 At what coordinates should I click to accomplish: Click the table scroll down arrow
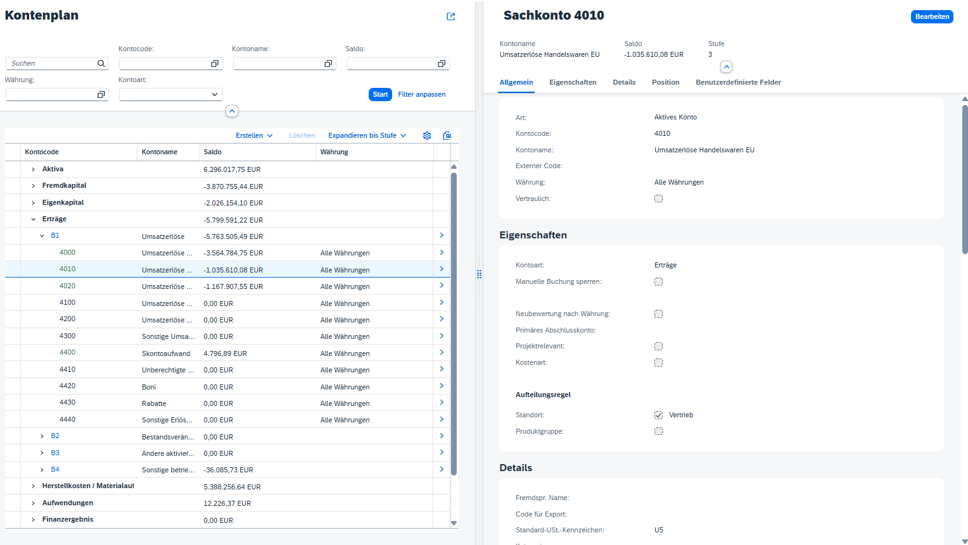[454, 523]
